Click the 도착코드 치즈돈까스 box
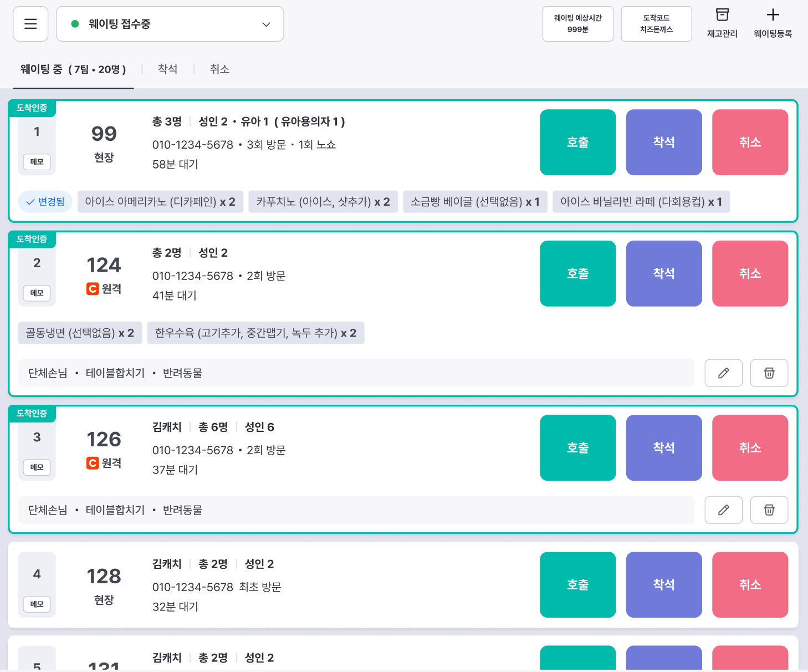808x672 pixels. tap(656, 24)
